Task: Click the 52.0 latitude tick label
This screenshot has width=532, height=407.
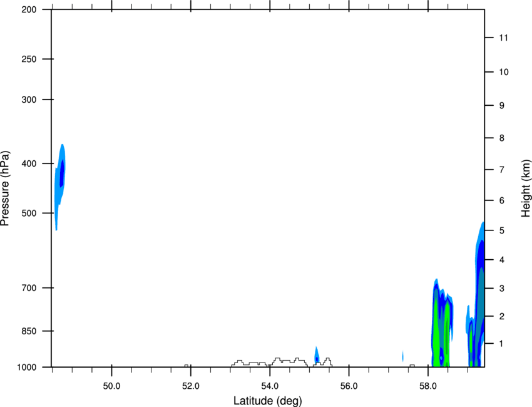Action: 191,386
